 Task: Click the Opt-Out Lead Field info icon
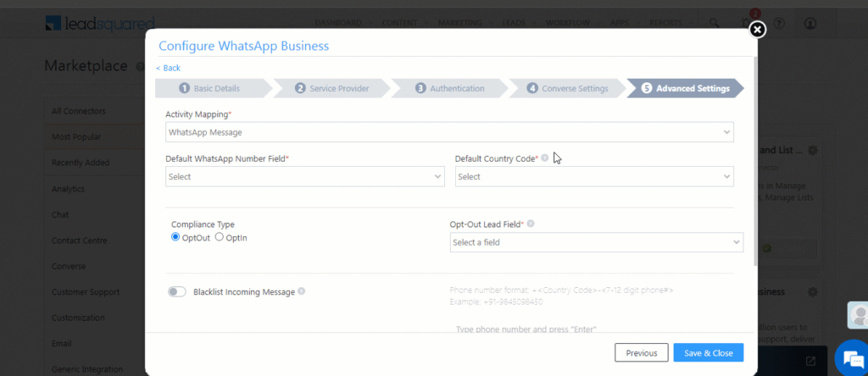(x=531, y=224)
